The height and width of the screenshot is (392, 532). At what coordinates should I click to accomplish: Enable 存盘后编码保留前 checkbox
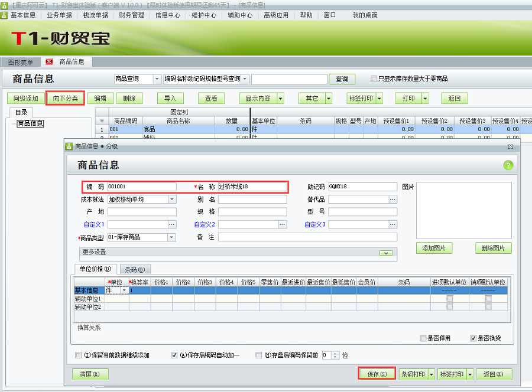pyautogui.click(x=258, y=355)
